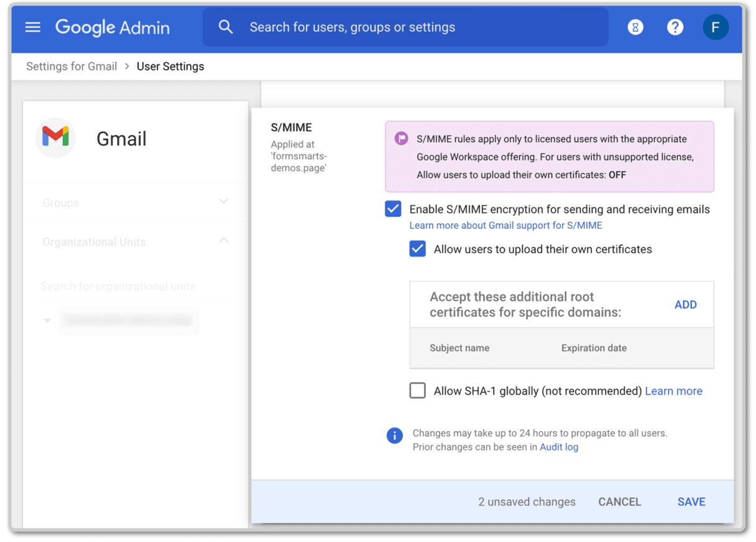Open Learn more about Gmail support for S/MIME
Screen dimensions: 756x542
point(505,225)
